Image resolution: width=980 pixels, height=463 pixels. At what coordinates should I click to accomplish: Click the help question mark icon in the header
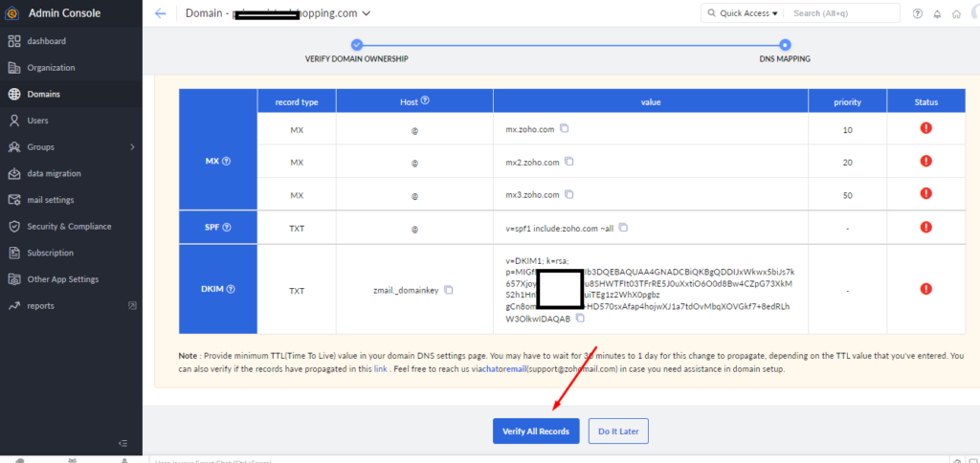tap(918, 13)
